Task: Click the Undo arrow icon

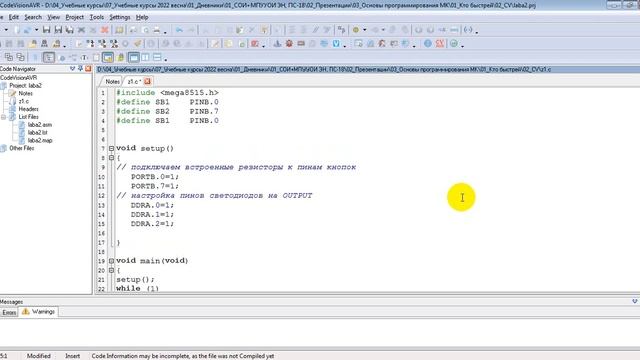Action: click(x=179, y=30)
